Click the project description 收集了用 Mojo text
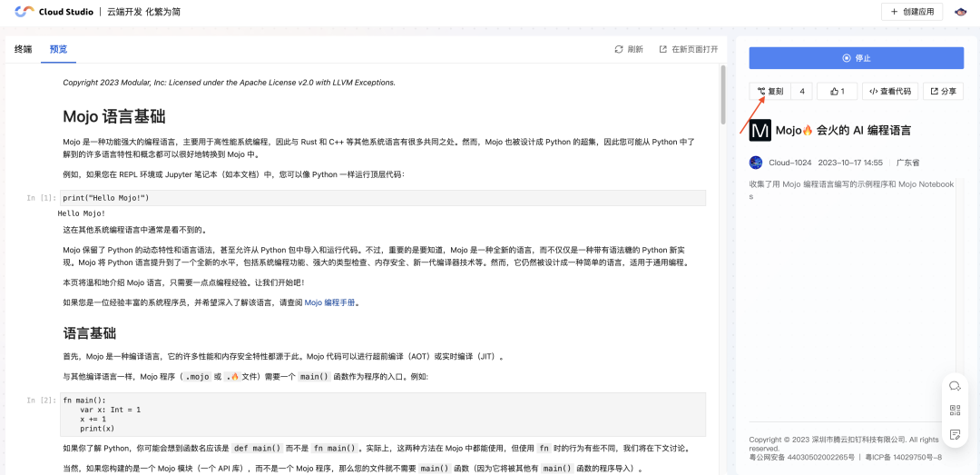Screen dimensions: 980x475 (852, 190)
